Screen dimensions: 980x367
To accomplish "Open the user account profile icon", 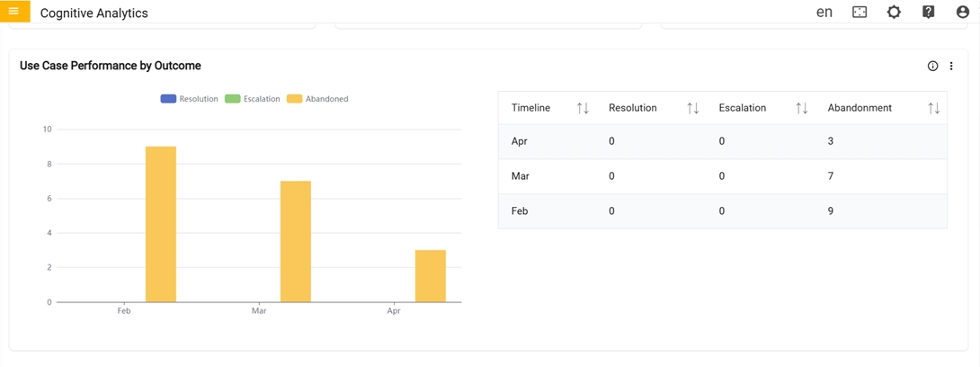I will [963, 13].
